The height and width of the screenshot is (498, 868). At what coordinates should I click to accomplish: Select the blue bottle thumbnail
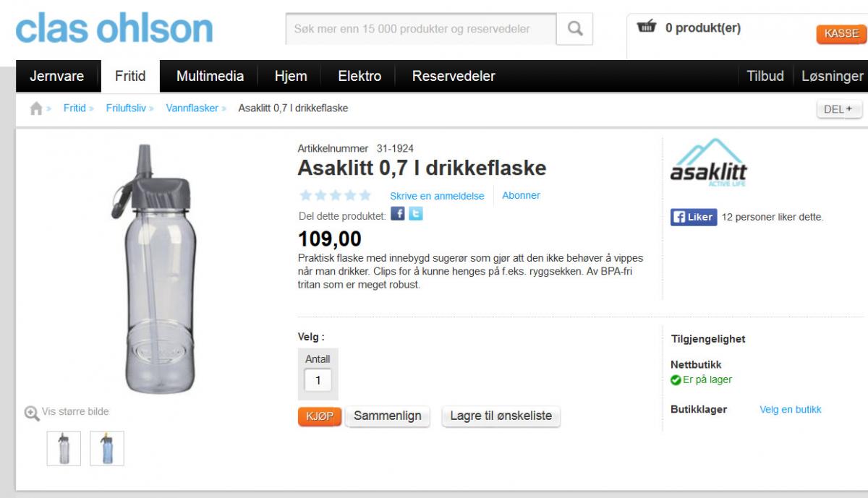coord(107,448)
